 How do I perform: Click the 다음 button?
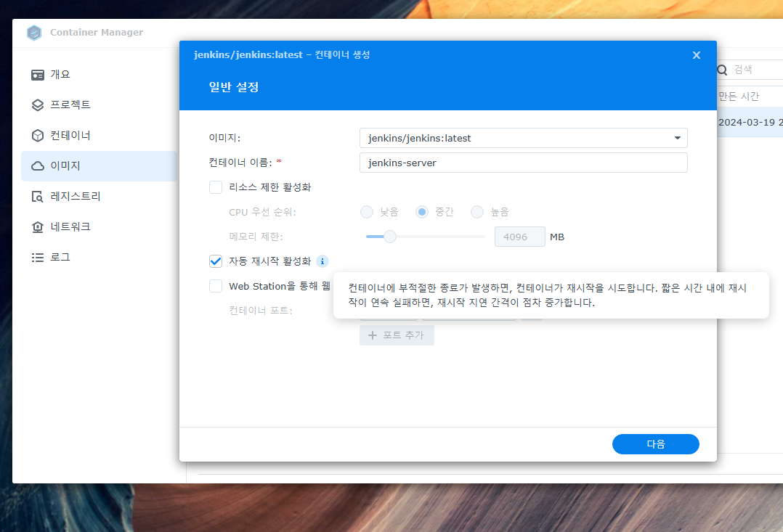[656, 444]
